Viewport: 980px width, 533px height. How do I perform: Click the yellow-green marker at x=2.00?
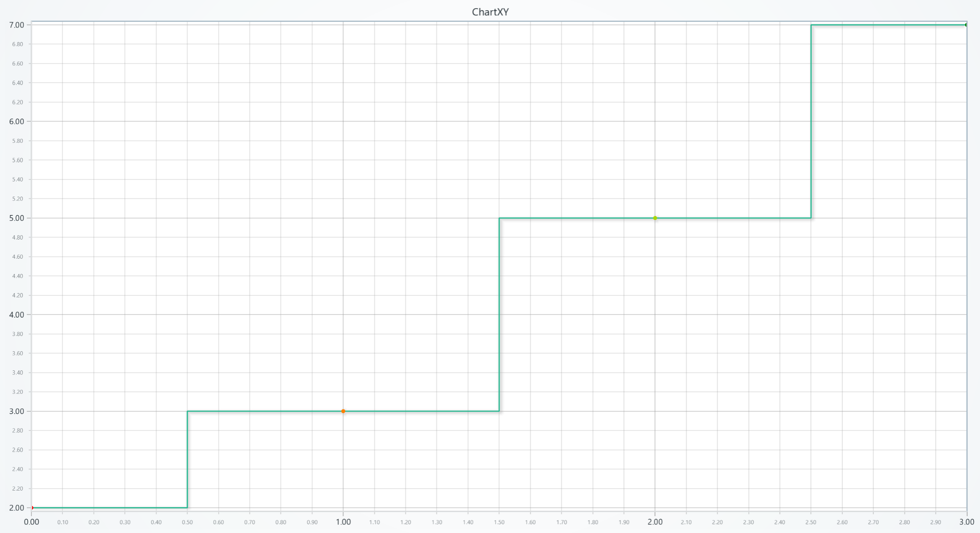click(x=655, y=217)
